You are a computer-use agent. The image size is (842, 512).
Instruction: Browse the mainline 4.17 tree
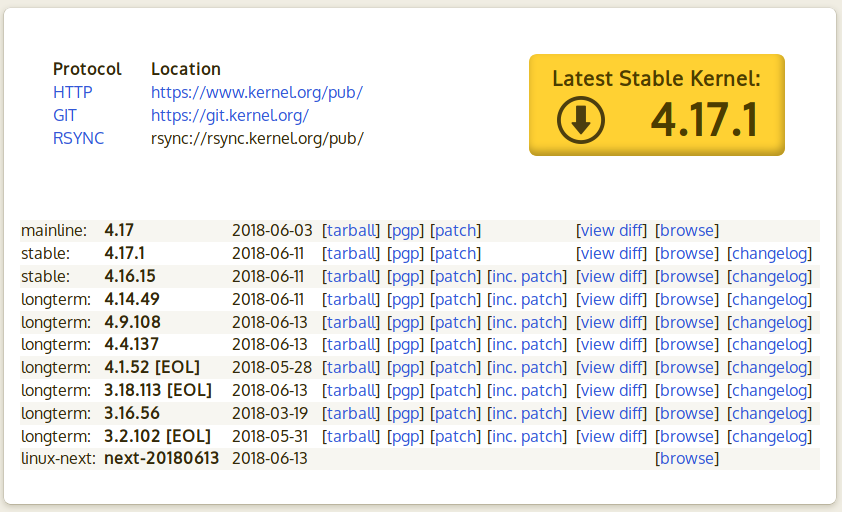pos(687,230)
